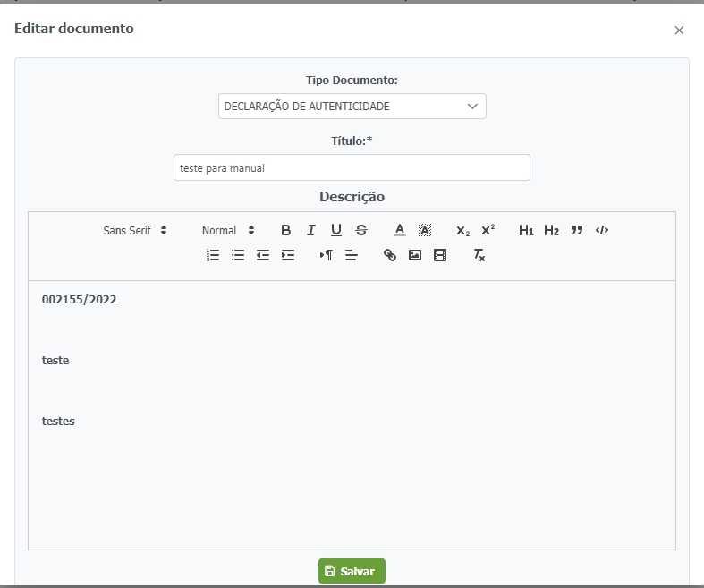Expand the Normal text size dropdown

228,230
